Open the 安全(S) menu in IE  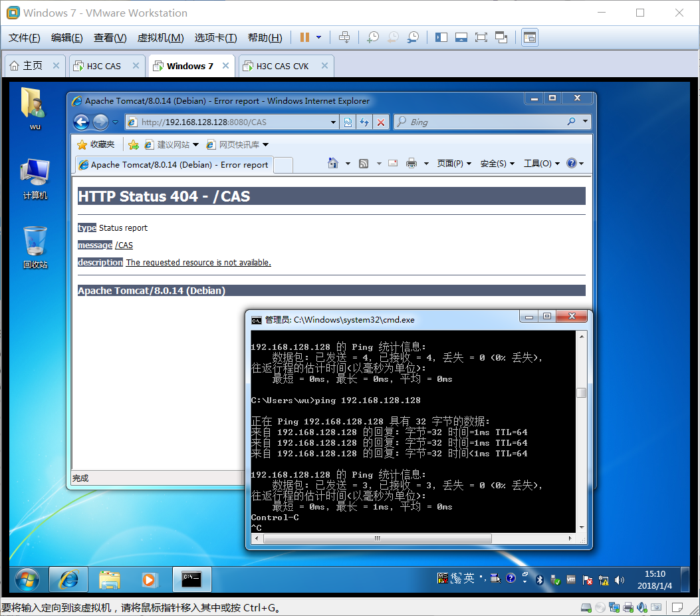click(x=497, y=164)
